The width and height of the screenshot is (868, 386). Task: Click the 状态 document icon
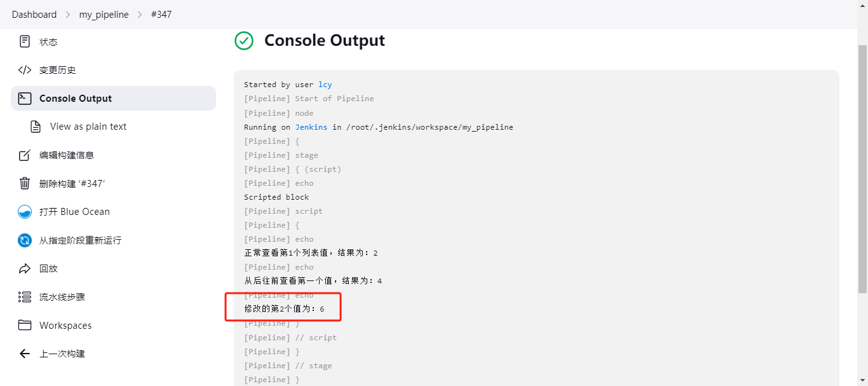point(25,42)
